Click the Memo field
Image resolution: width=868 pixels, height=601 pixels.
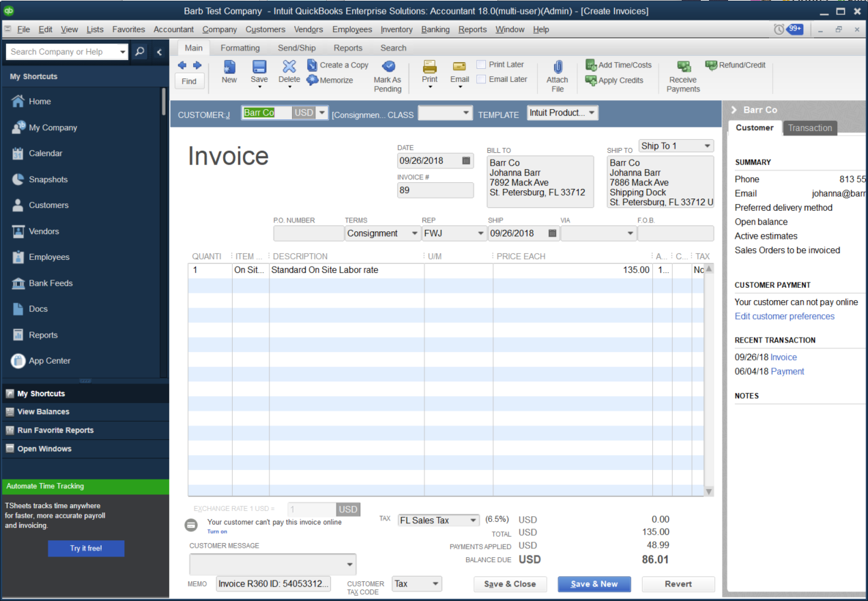click(x=274, y=584)
